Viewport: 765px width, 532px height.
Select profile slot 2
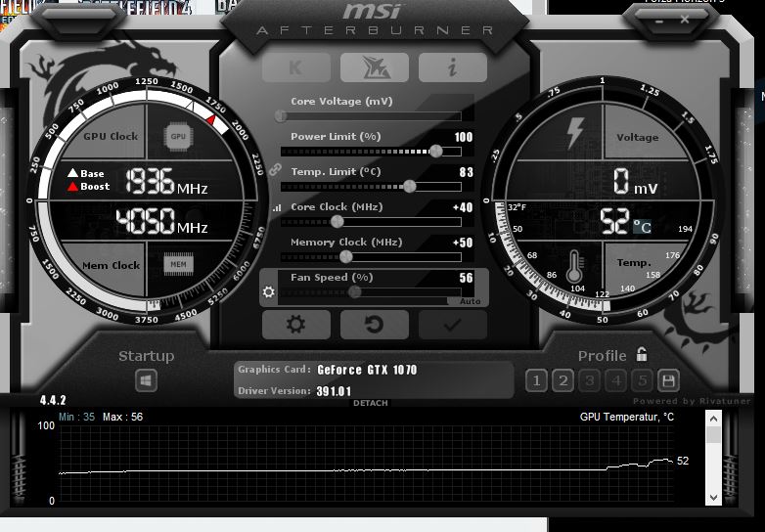pyautogui.click(x=562, y=380)
